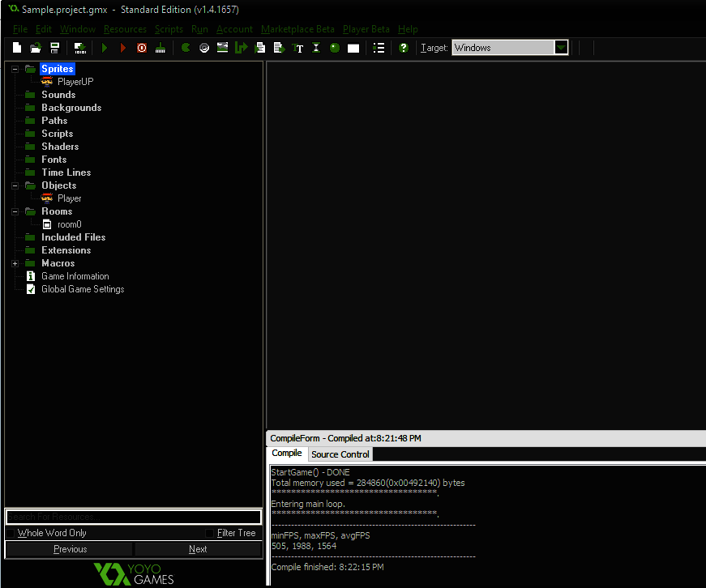Image resolution: width=706 pixels, height=588 pixels.
Task: Collapse the Sprites tree node
Action: point(13,69)
